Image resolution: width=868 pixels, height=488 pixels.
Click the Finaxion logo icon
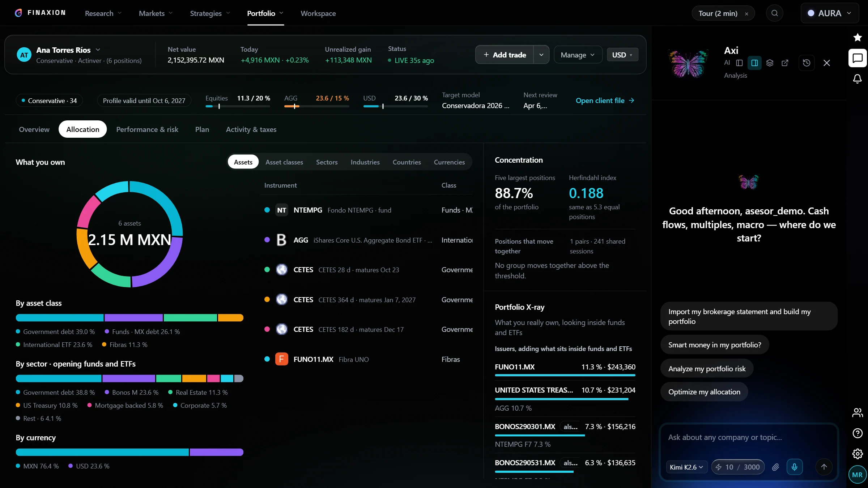(18, 13)
